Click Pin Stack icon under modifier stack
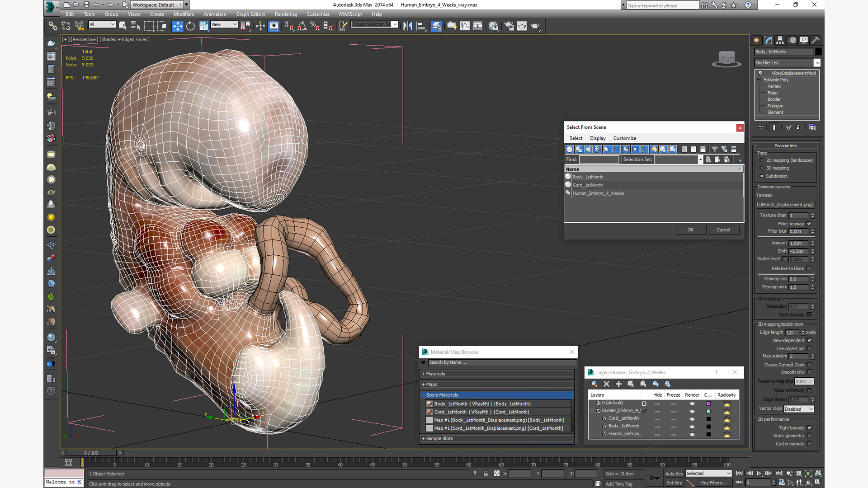Screen dimensions: 868x488 pyautogui.click(x=759, y=127)
